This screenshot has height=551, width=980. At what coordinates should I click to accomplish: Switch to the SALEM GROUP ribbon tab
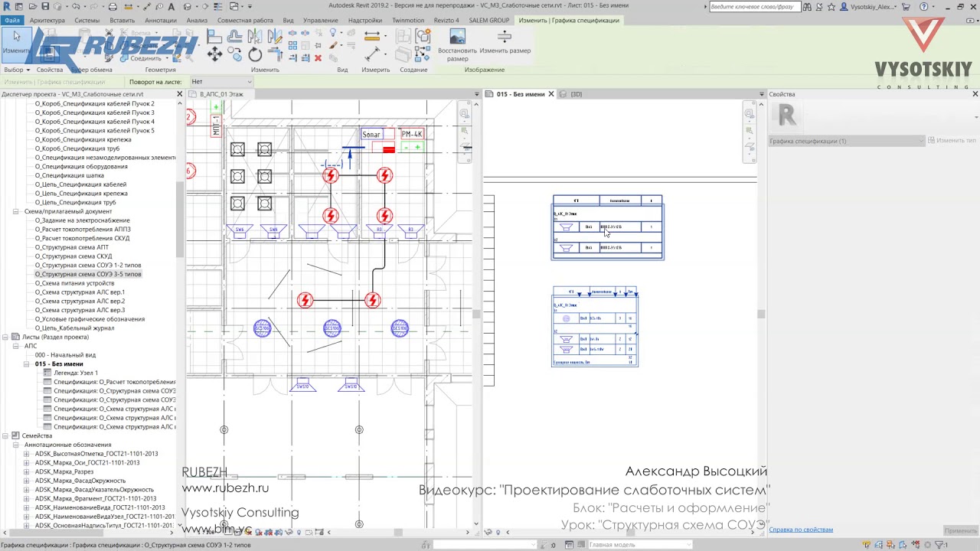tap(488, 21)
